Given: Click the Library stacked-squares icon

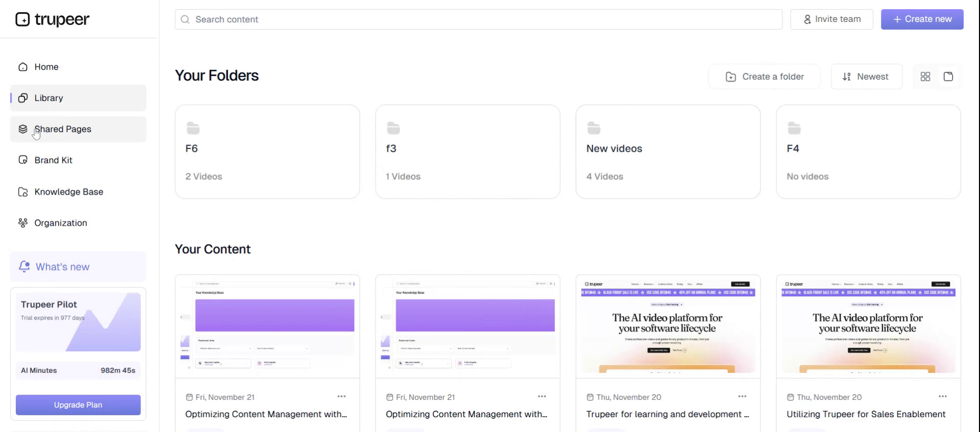Looking at the screenshot, I should click(23, 98).
